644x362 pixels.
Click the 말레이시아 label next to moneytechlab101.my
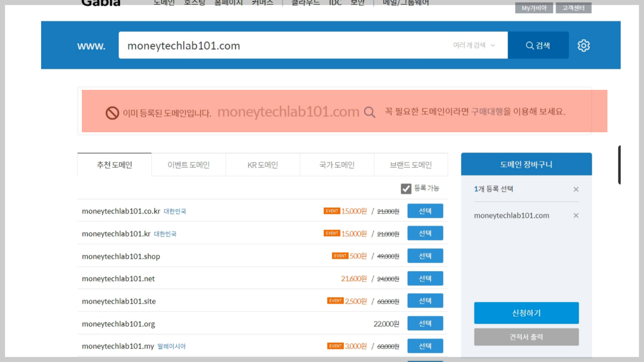click(171, 346)
